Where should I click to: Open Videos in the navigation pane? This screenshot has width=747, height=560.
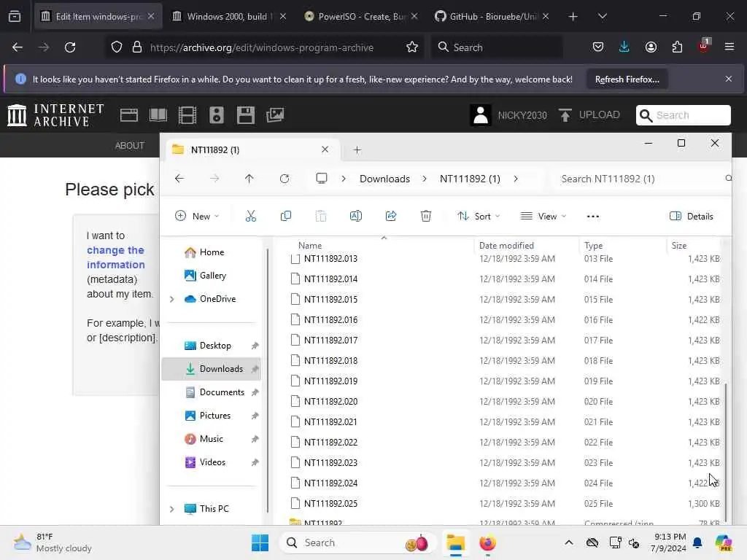click(212, 462)
